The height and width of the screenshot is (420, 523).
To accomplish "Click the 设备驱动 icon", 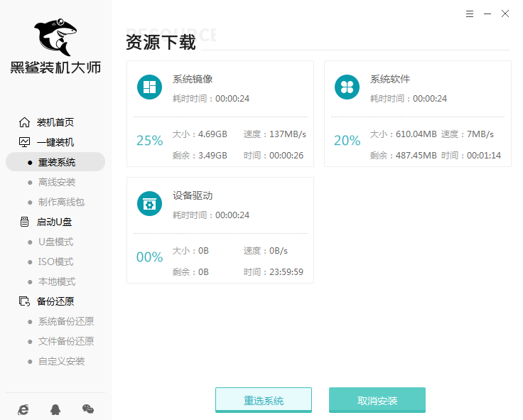I will point(149,204).
